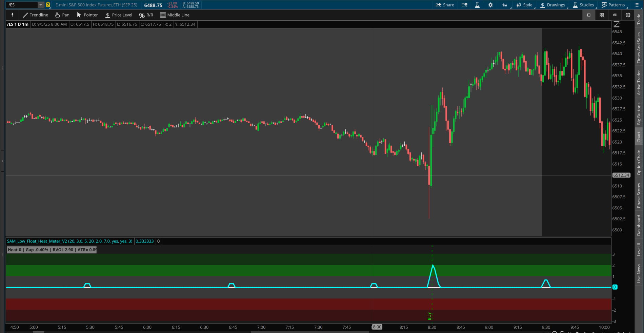Viewport: 644px width, 333px height.
Task: Click the yellow 2 color link badge
Action: (48, 5)
